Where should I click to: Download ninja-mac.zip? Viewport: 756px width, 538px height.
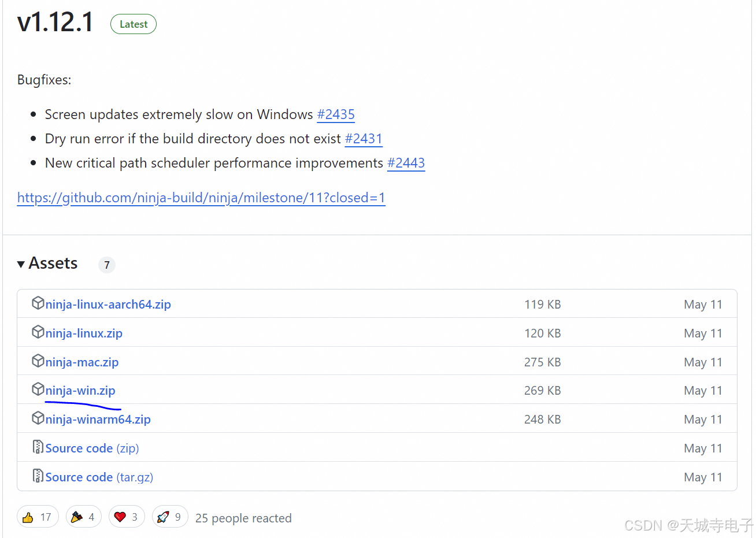(x=82, y=362)
